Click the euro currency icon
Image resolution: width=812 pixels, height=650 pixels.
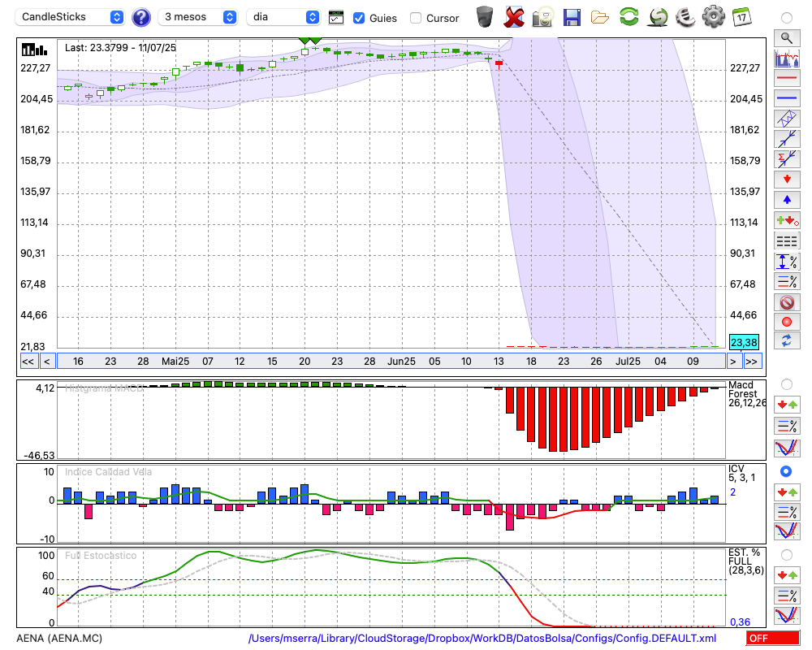click(685, 16)
